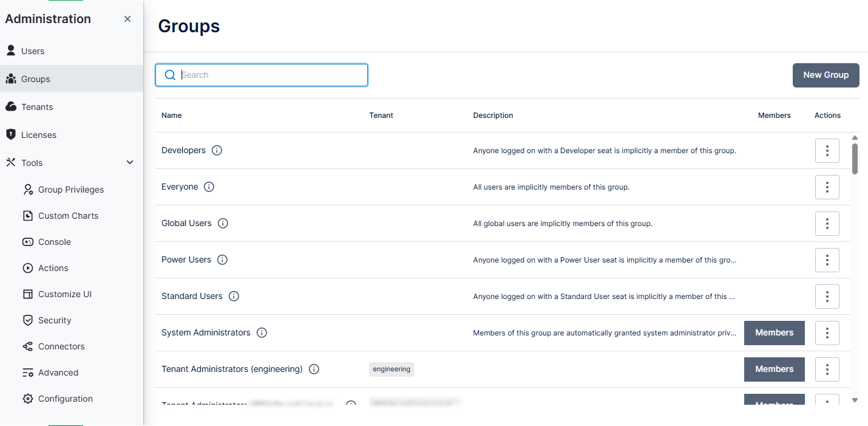Open the actions menu for Power Users
This screenshot has height=426, width=868.
[827, 260]
